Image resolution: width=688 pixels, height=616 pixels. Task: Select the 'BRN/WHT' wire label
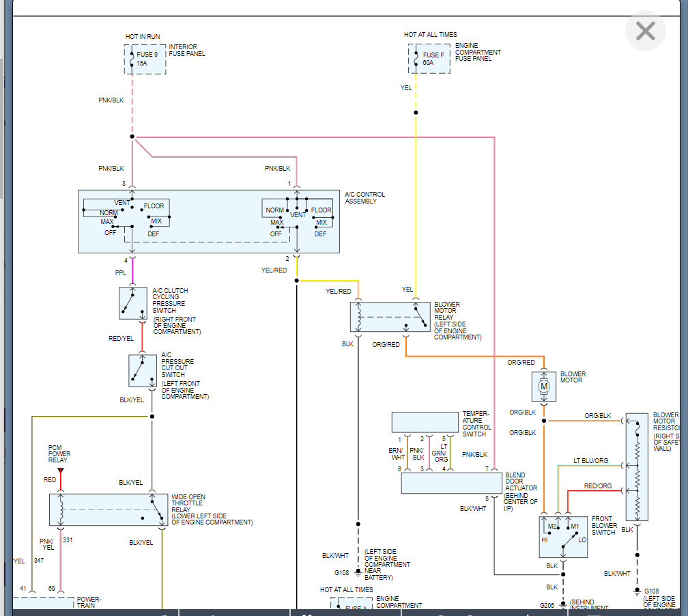click(x=396, y=453)
